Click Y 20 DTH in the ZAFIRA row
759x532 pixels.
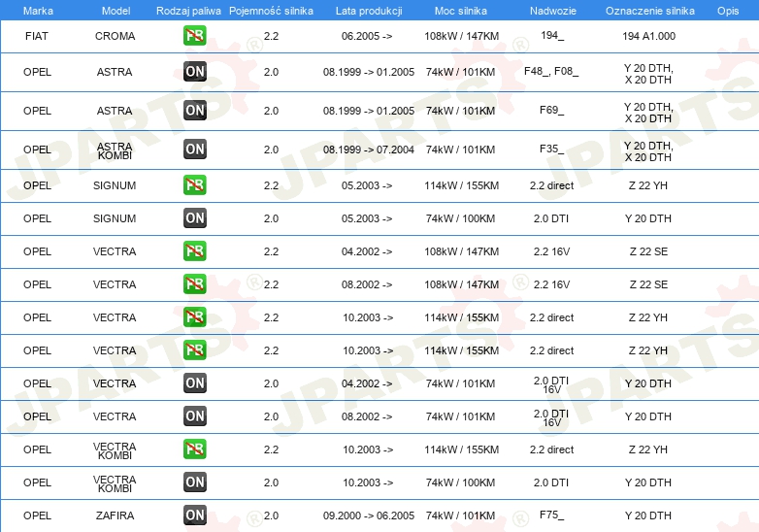[x=648, y=515]
